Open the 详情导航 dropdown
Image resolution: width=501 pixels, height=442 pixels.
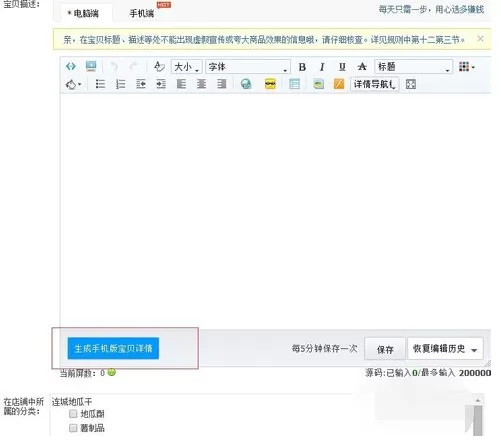click(375, 84)
